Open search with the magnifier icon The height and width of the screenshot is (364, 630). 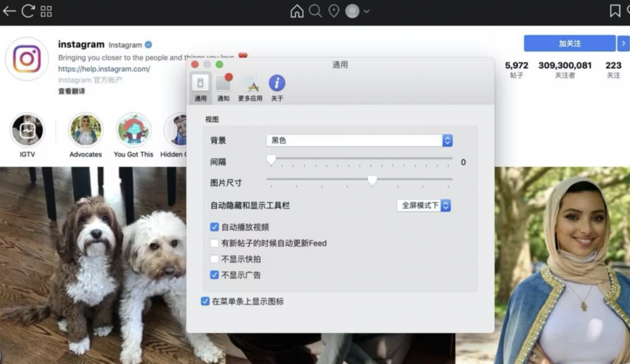[316, 11]
